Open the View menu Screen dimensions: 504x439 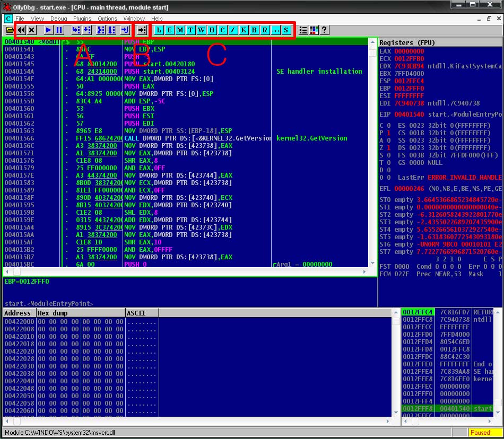[x=37, y=19]
